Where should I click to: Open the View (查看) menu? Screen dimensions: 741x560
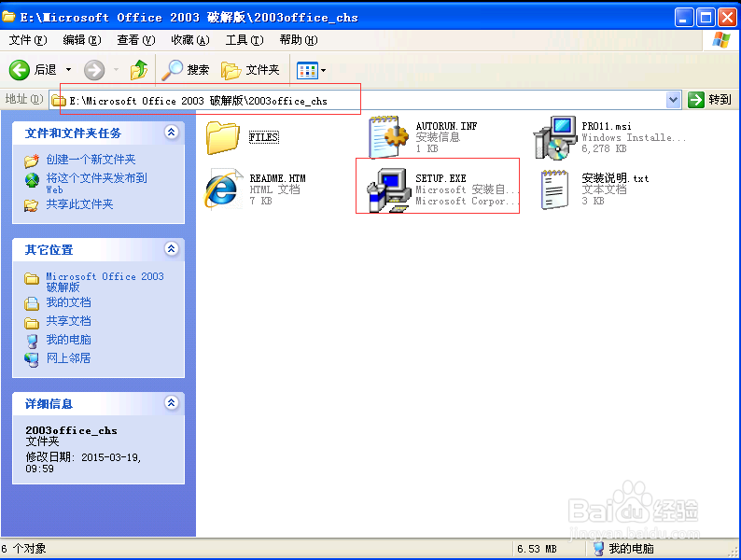pos(136,40)
